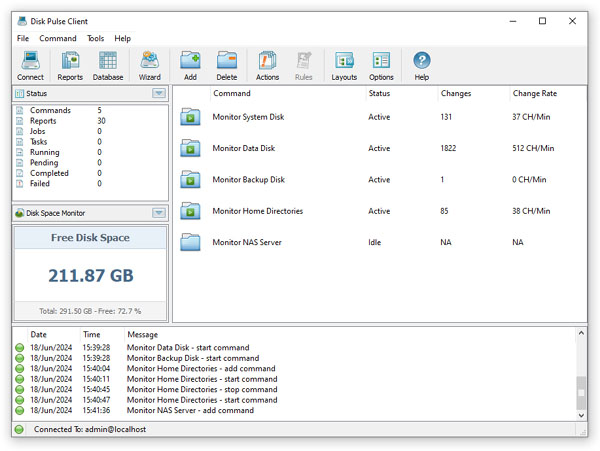Click the log scrollbar thumb
Image resolution: width=600 pixels, height=451 pixels.
(x=581, y=393)
